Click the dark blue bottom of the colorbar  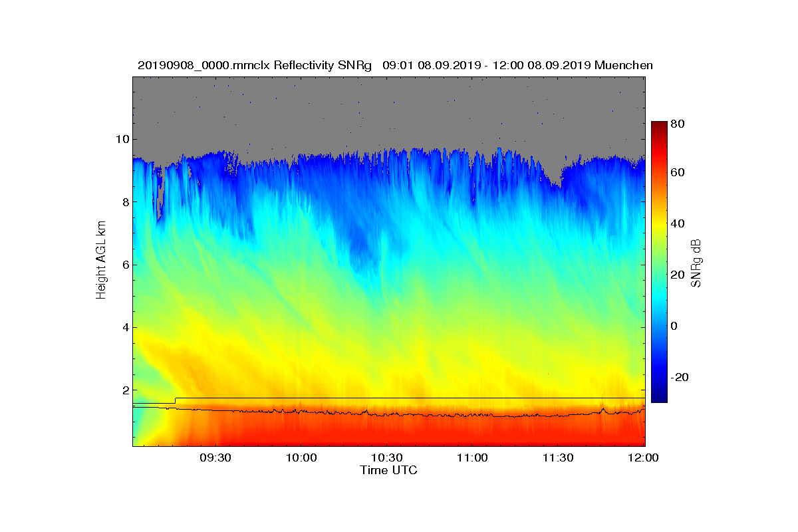click(x=659, y=398)
